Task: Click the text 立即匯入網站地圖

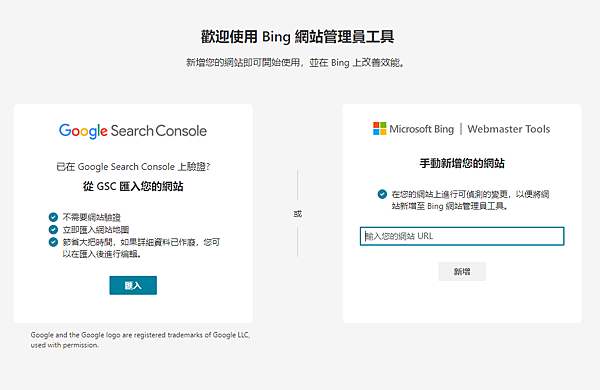Action: tap(96, 230)
